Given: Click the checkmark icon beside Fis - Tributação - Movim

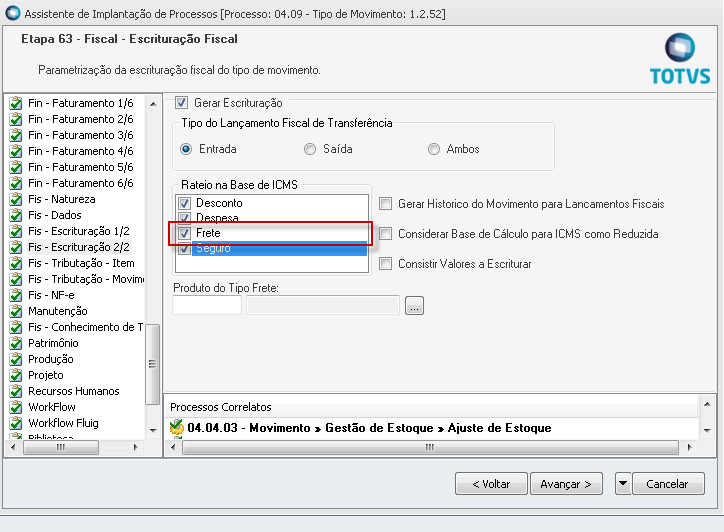Looking at the screenshot, I should tap(16, 279).
